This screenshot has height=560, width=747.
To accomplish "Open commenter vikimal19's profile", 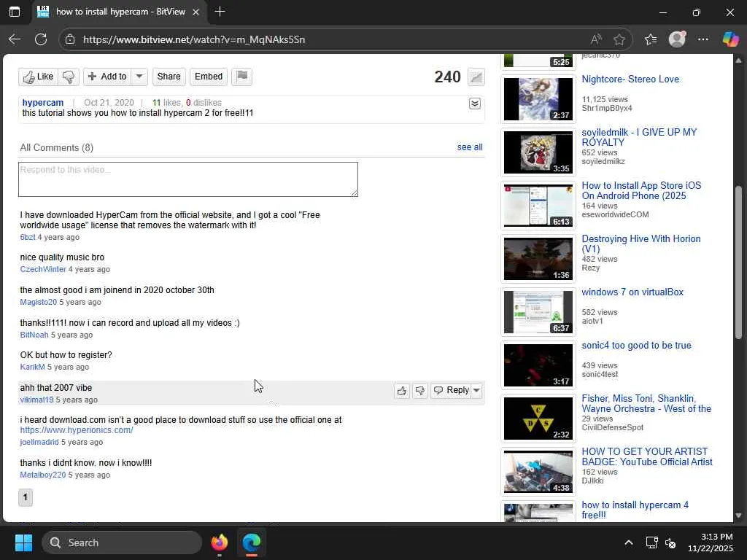I will click(36, 400).
